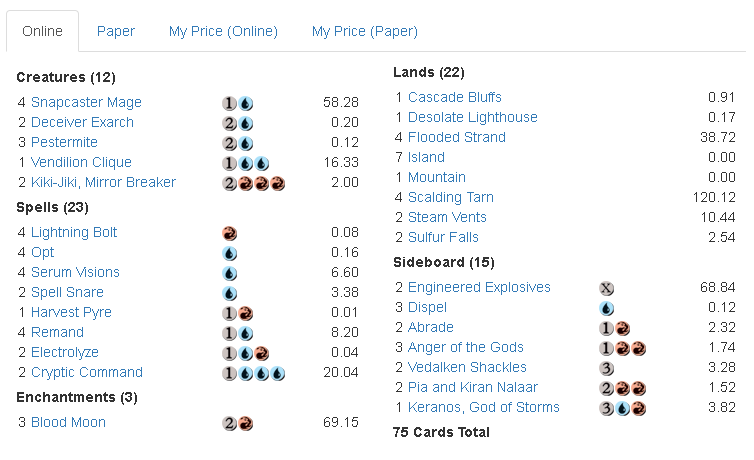
Task: Click the blue mana icon beside Opt
Action: pos(229,252)
